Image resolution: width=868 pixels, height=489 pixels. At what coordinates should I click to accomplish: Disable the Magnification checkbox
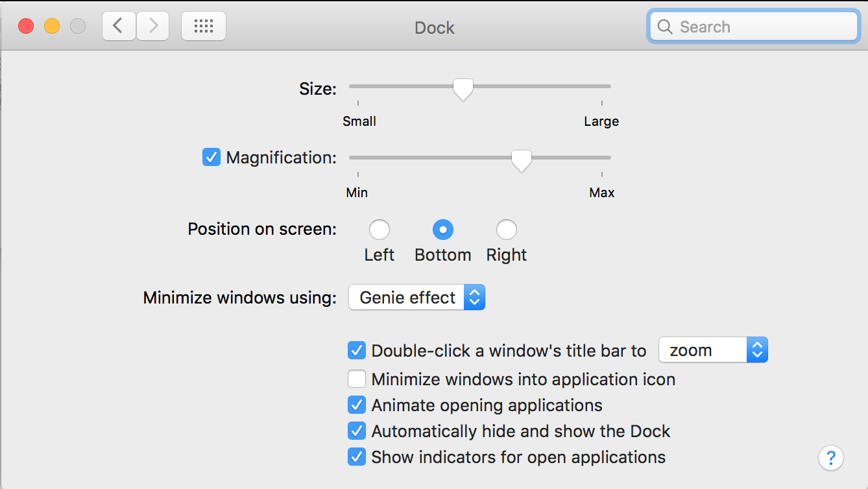[x=211, y=158]
